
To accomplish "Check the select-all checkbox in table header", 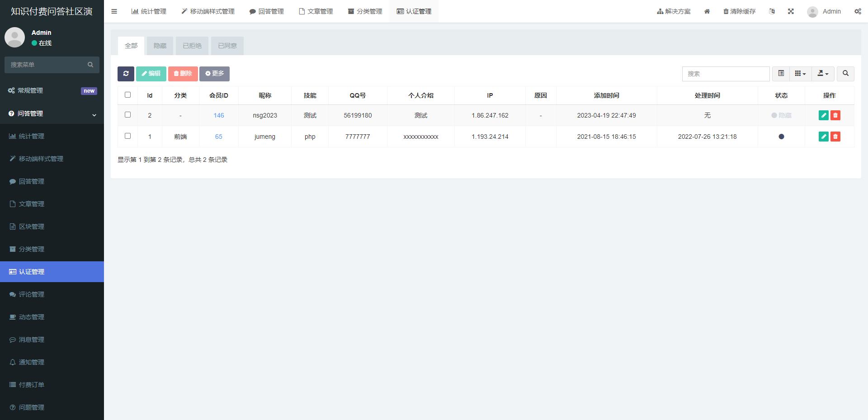I will [x=127, y=95].
